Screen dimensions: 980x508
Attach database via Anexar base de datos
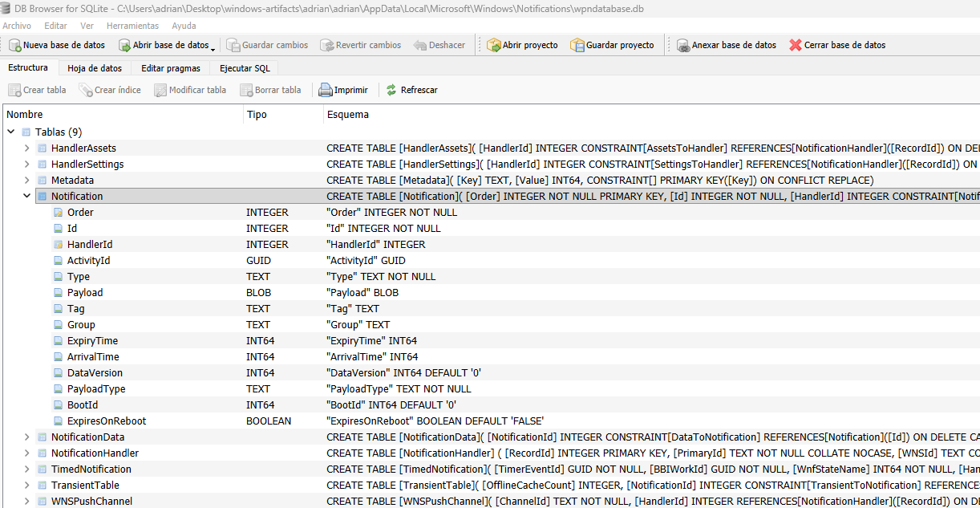[x=683, y=45]
